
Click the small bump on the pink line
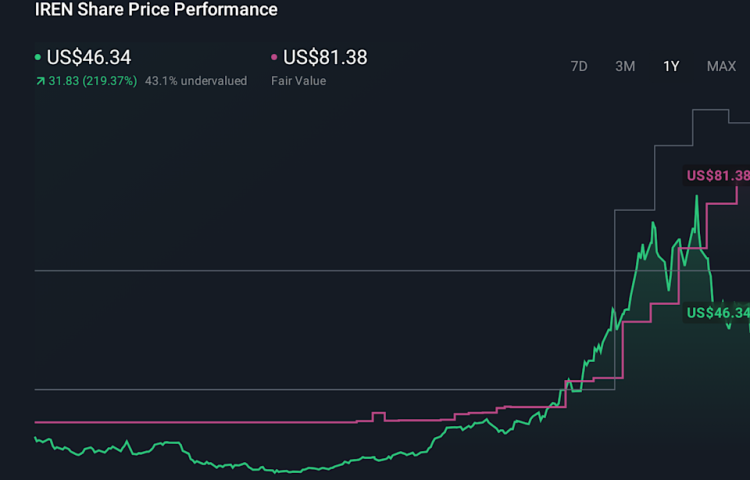[378, 414]
